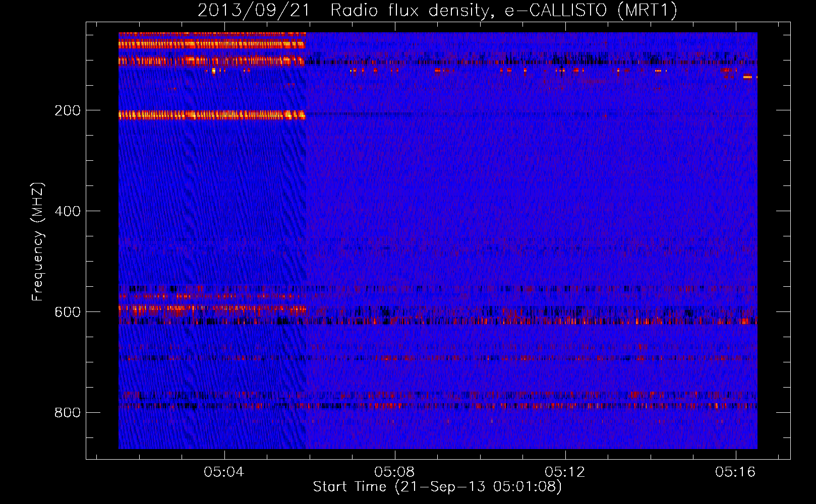This screenshot has height=504, width=816.
Task: Select the 'Frequency (MHZ)' axis label
Action: 38,242
